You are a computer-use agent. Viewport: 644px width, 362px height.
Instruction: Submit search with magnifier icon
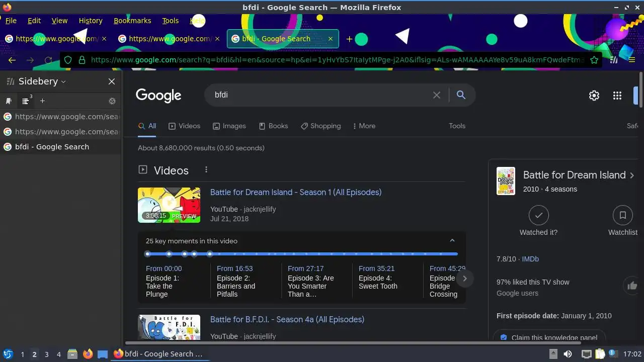click(x=461, y=95)
